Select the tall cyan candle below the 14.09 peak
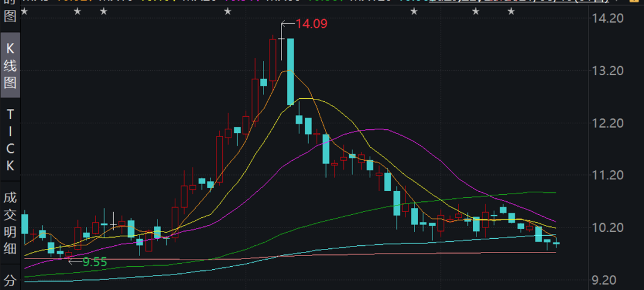 (x=290, y=71)
